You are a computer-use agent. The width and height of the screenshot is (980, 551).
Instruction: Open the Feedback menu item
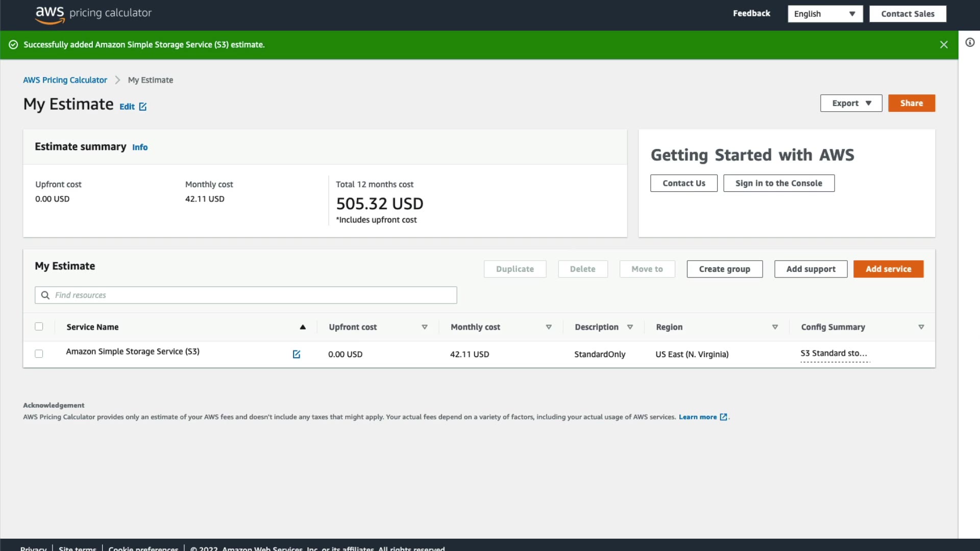751,14
